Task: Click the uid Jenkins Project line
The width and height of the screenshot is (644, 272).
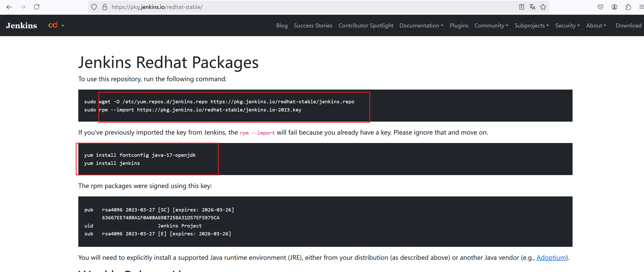Action: pyautogui.click(x=143, y=226)
